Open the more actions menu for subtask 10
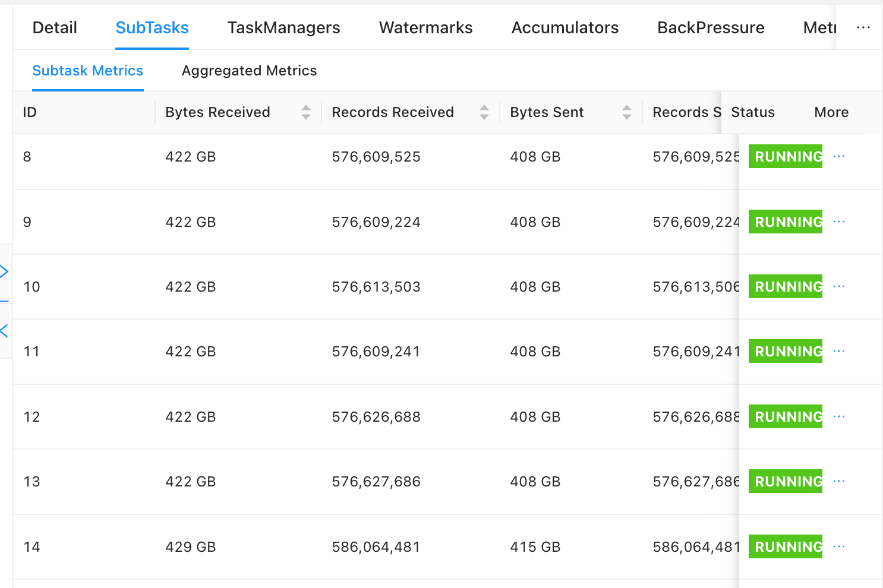 click(x=839, y=286)
